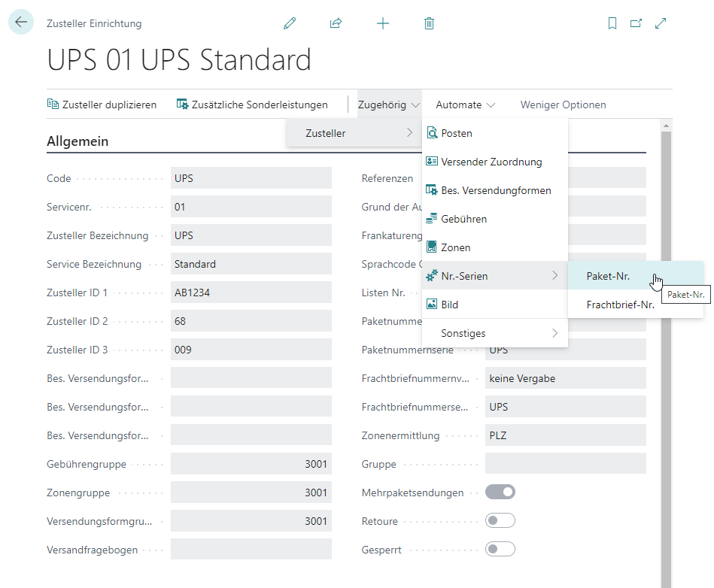Expand page with the diagonal arrows icon
The width and height of the screenshot is (714, 588).
661,23
